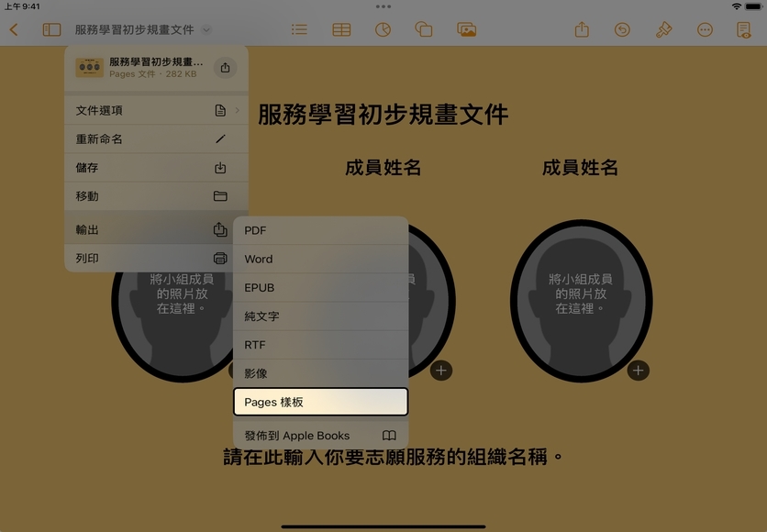Screen dimensions: 767x532
Task: Toggle the sidebar view icon
Action: (51, 29)
